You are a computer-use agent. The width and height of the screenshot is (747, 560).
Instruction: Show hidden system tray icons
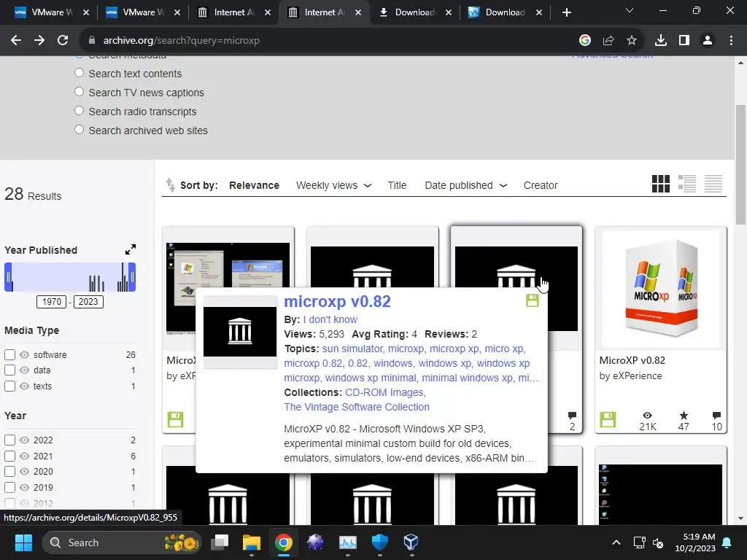tap(616, 542)
